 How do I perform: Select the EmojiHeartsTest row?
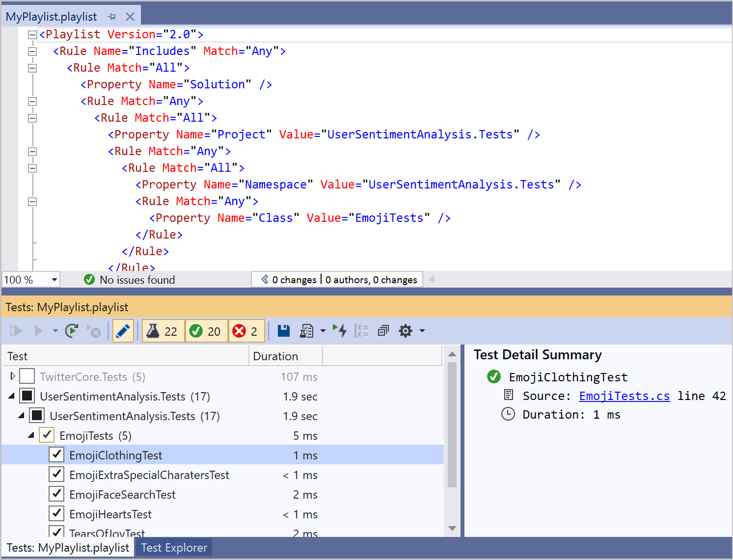pyautogui.click(x=222, y=514)
